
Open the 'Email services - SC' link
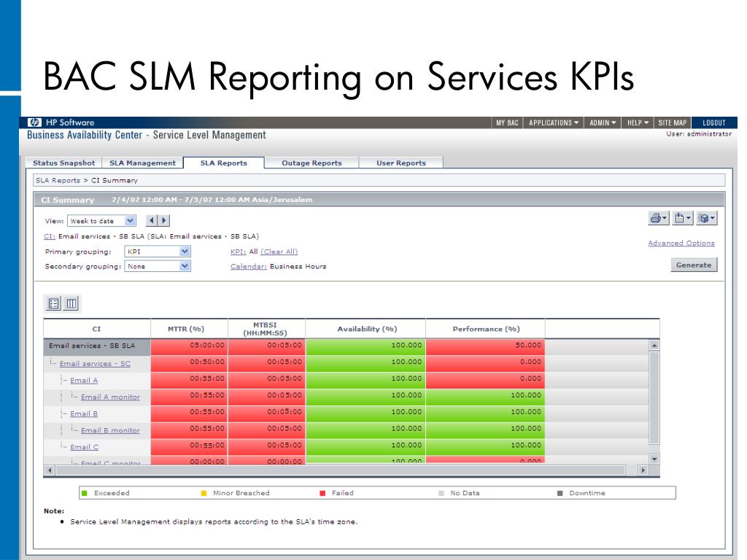[x=95, y=363]
